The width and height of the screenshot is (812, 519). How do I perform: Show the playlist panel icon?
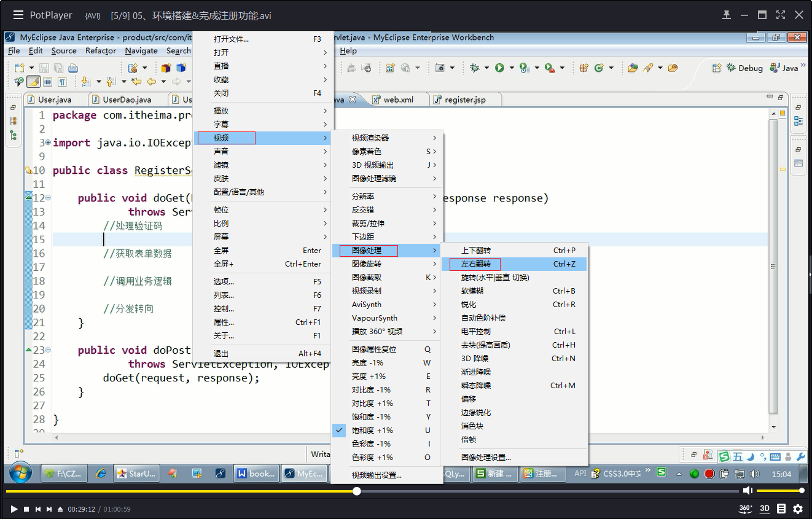tap(781, 509)
